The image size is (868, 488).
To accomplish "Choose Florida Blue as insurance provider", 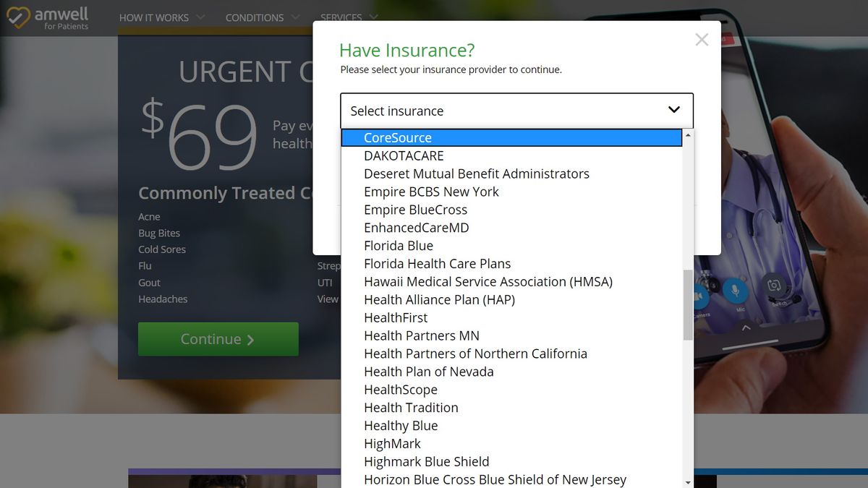I will click(399, 245).
